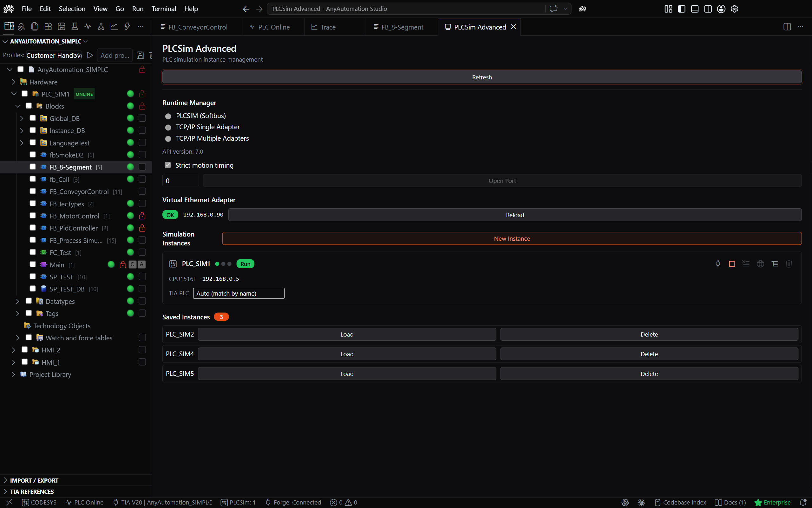Select TCP/IP Single Adapter radio option

tap(168, 127)
